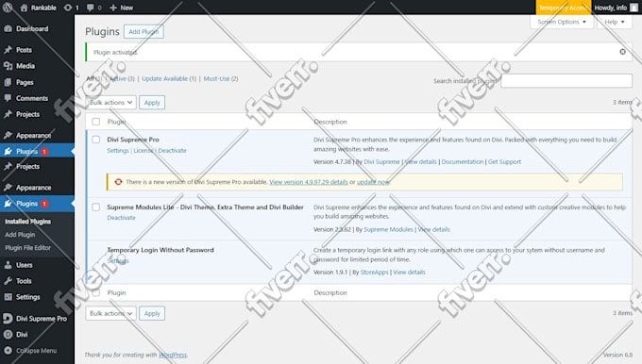The image size is (642, 364).
Task: Open the Supreme Modules author link
Action: tap(388, 229)
